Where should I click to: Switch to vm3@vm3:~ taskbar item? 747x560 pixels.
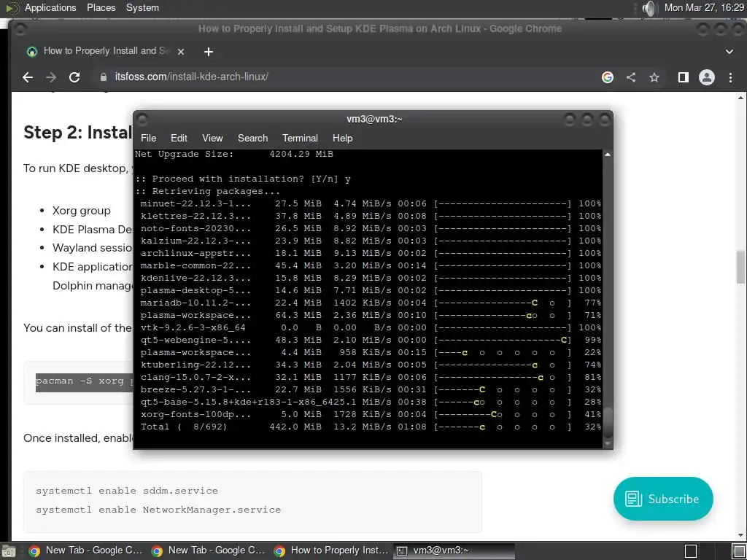pyautogui.click(x=454, y=551)
